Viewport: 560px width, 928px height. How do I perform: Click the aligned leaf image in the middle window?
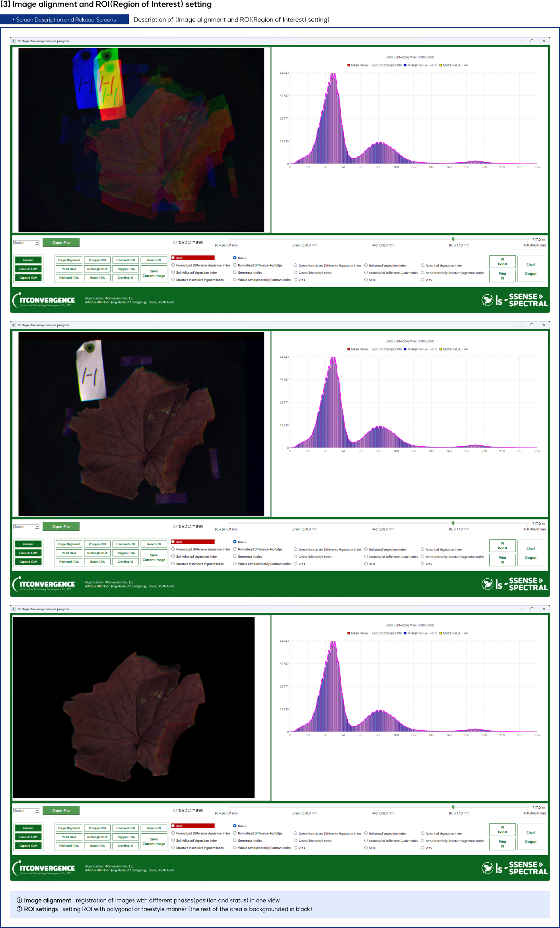141,424
